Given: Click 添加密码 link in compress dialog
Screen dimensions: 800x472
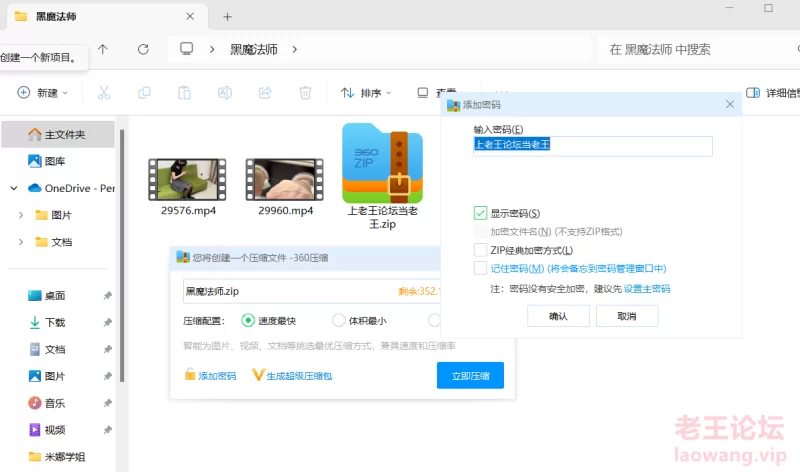Looking at the screenshot, I should (x=210, y=376).
